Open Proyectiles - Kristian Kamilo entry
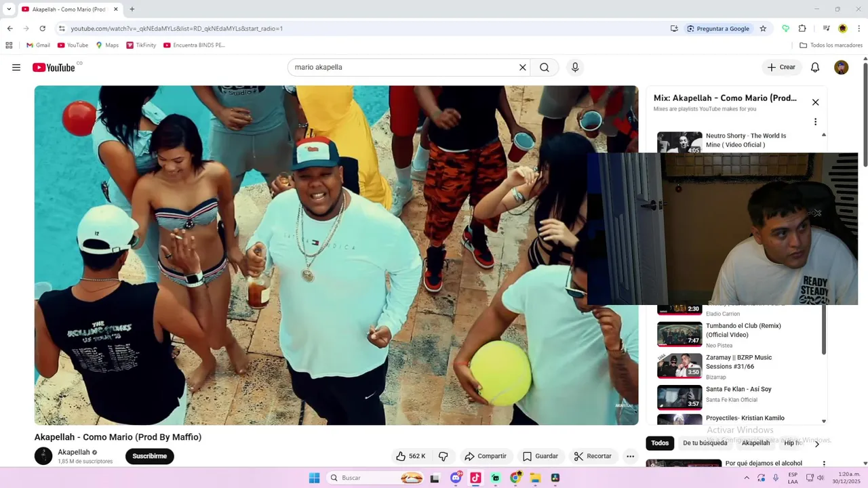 745,418
